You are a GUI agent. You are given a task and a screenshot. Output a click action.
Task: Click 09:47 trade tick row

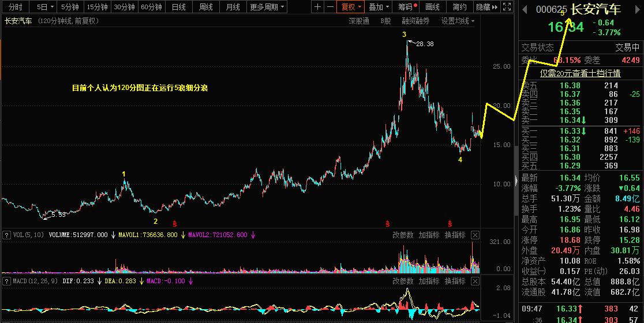point(579,309)
